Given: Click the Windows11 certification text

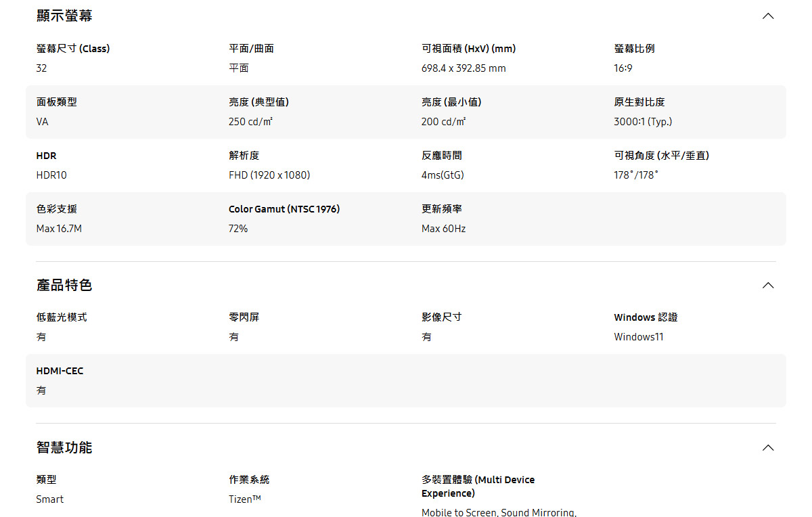Looking at the screenshot, I should tap(638, 336).
